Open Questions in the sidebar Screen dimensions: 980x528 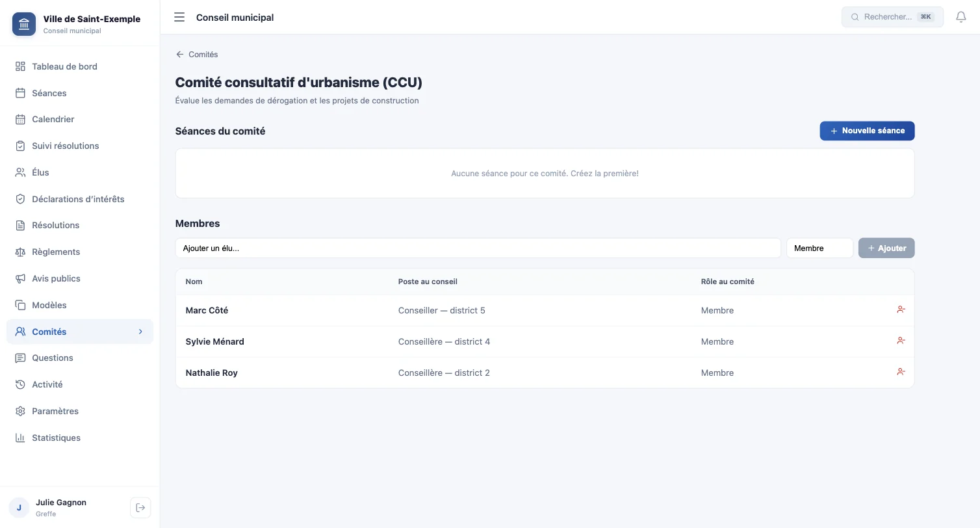[x=79, y=358]
